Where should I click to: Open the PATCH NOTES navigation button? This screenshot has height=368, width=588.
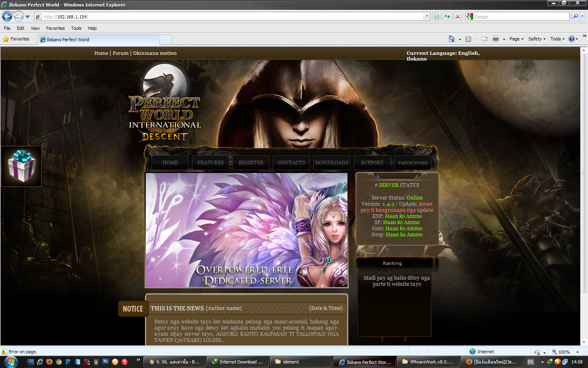point(413,163)
